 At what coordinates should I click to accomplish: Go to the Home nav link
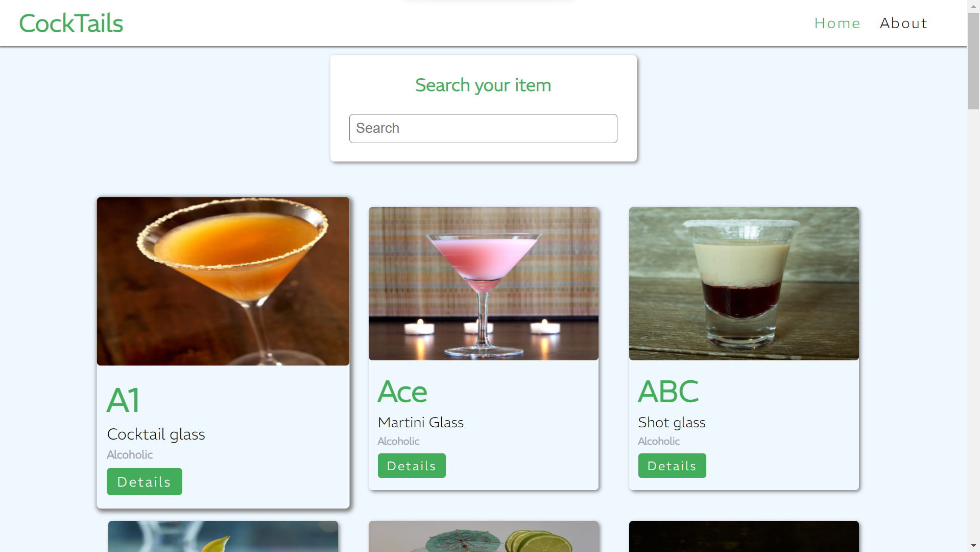tap(838, 24)
